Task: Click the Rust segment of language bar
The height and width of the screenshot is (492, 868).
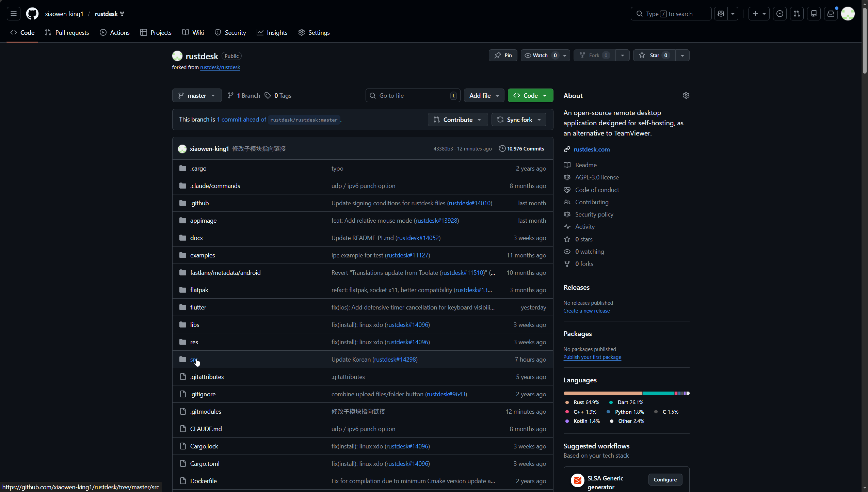Action: click(602, 393)
